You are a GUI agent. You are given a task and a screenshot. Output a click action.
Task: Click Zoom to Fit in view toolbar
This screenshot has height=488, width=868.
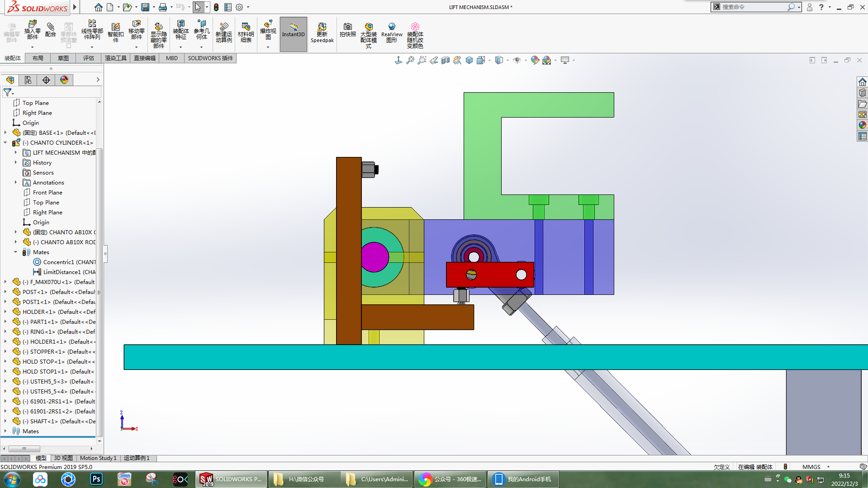tap(410, 60)
